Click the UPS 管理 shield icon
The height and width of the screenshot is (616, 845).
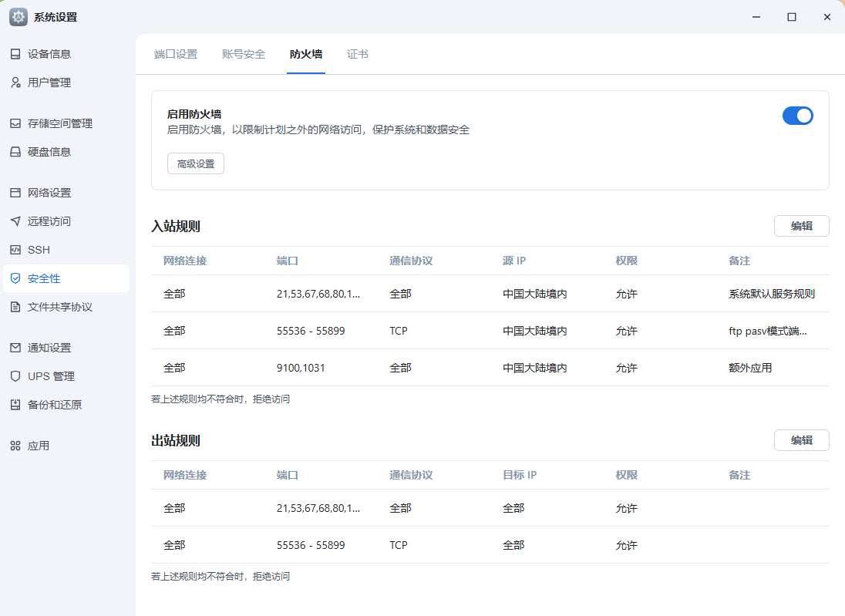[15, 377]
